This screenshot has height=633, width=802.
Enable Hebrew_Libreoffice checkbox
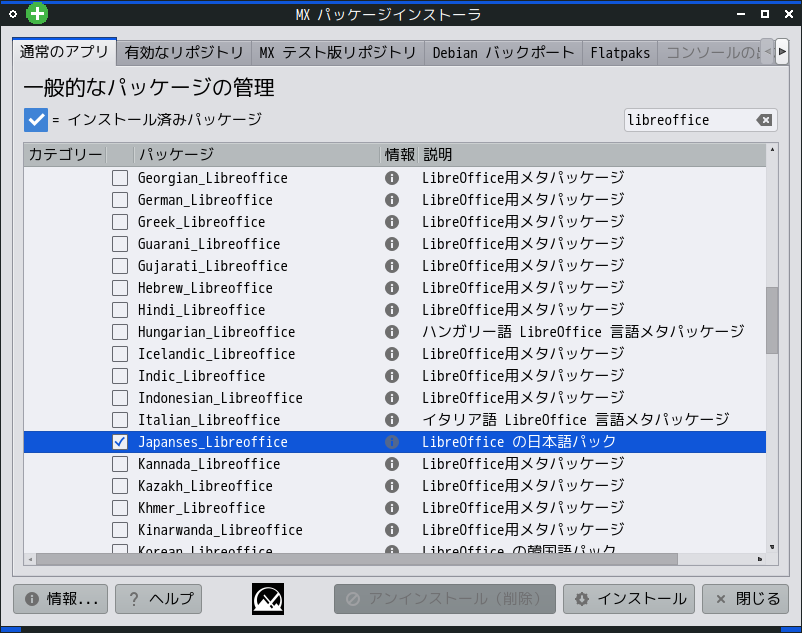pos(120,288)
